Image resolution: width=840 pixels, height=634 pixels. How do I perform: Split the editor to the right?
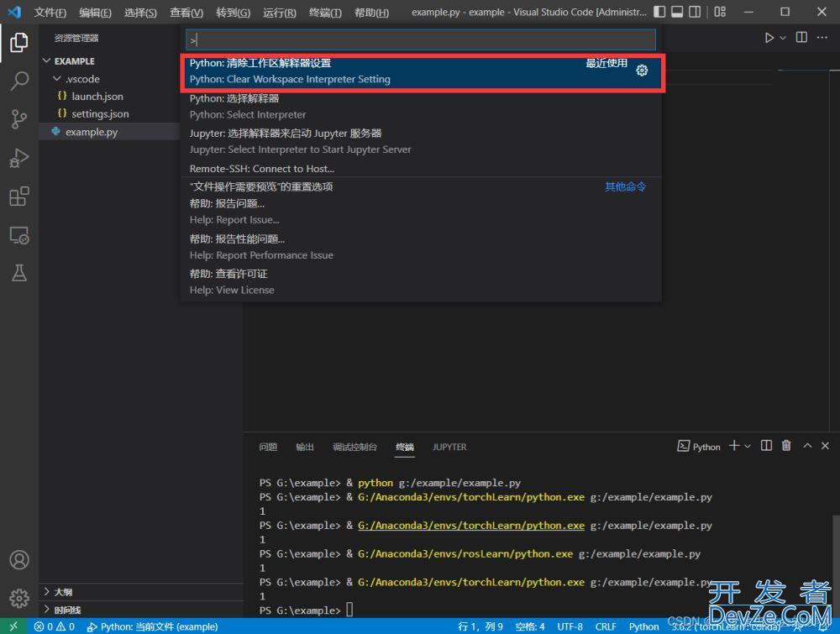pos(801,37)
